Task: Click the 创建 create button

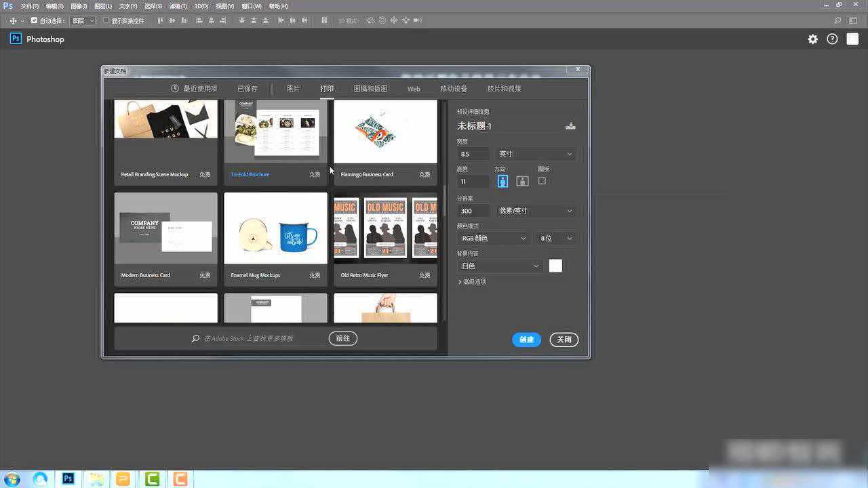Action: (526, 340)
